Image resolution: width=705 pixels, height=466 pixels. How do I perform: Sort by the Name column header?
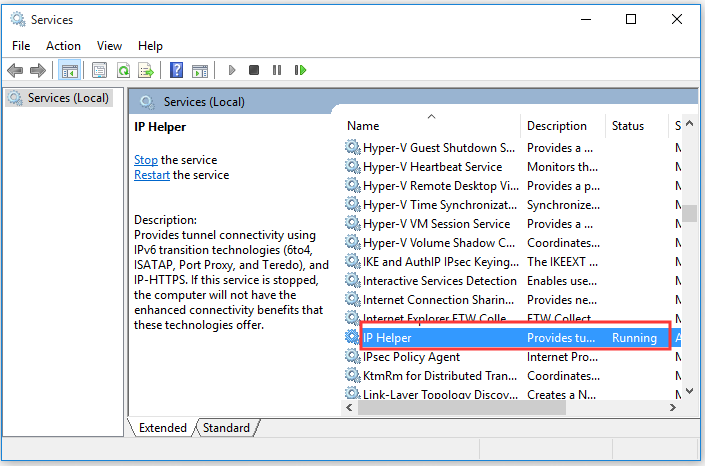[x=432, y=125]
